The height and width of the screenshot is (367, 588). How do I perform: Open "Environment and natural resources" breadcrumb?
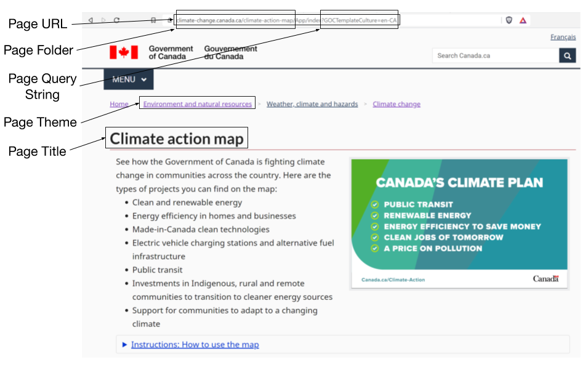[197, 103]
